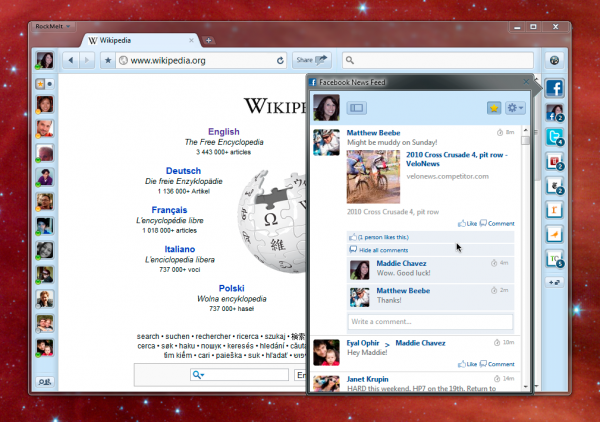This screenshot has width=600, height=422.
Task: Like Eyal Ophir's Hey Maddie post
Action: pos(467,364)
